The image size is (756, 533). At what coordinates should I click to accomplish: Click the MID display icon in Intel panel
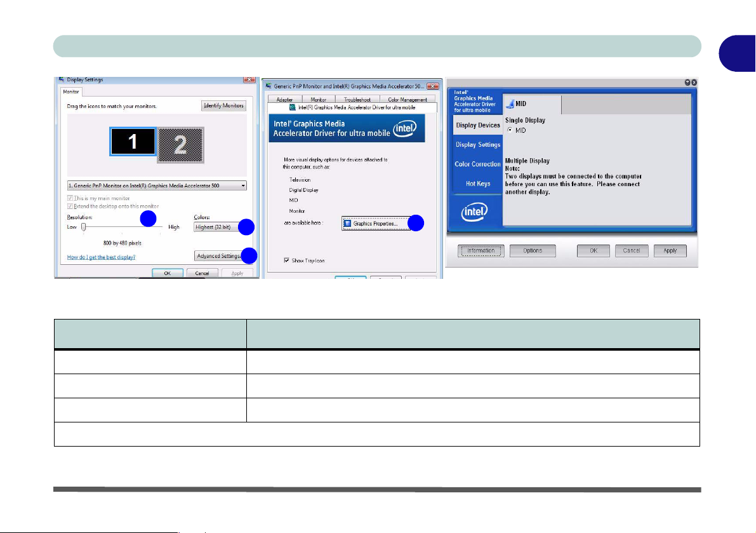tap(510, 103)
